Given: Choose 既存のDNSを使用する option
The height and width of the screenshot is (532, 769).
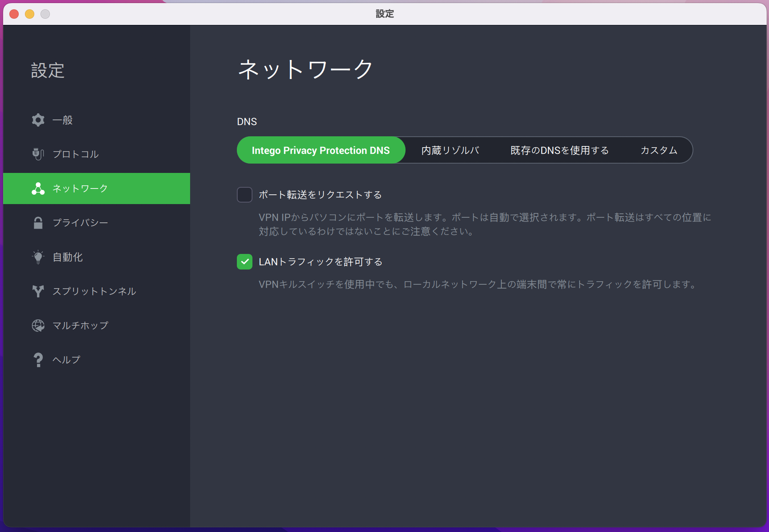Looking at the screenshot, I should point(560,150).
